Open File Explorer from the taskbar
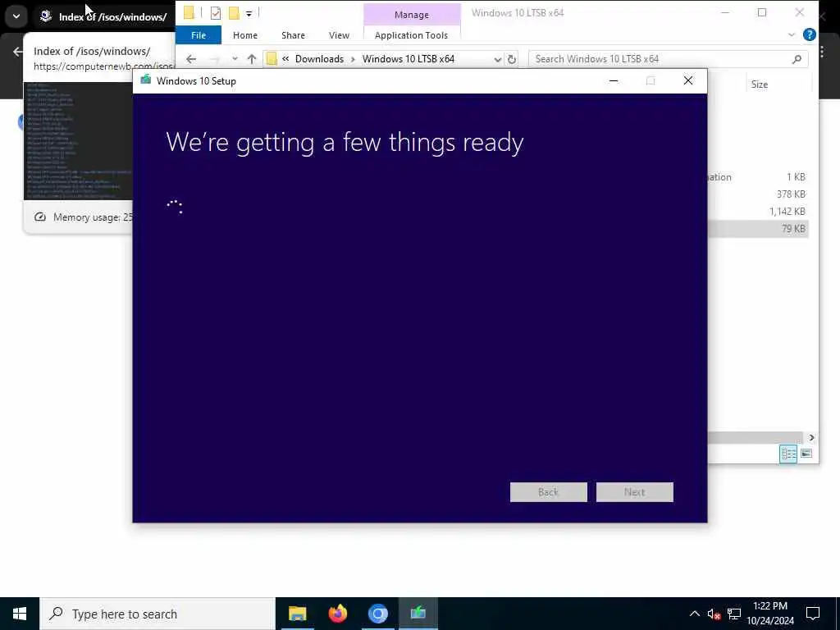Screen dimensions: 840x630 click(x=297, y=614)
